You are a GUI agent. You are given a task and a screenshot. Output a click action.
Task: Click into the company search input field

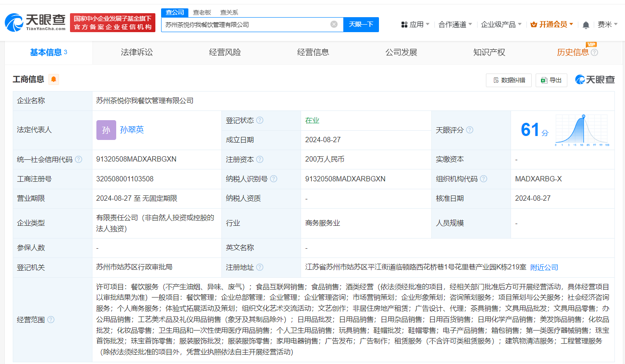click(x=246, y=25)
